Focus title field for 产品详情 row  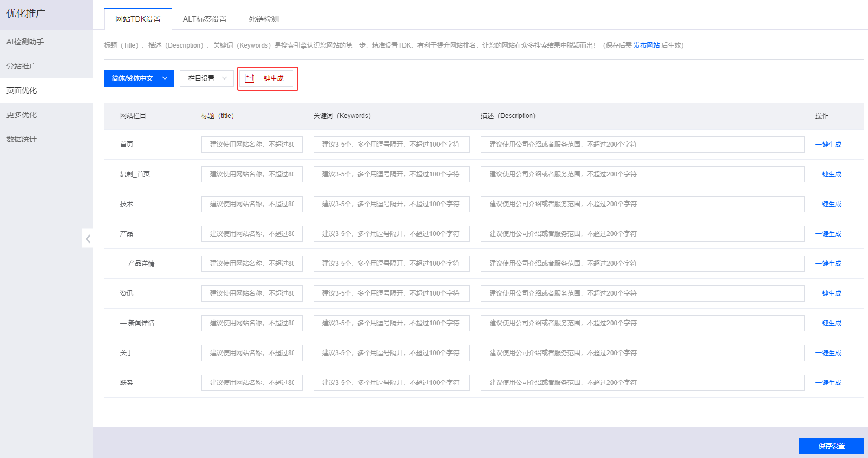tap(252, 264)
